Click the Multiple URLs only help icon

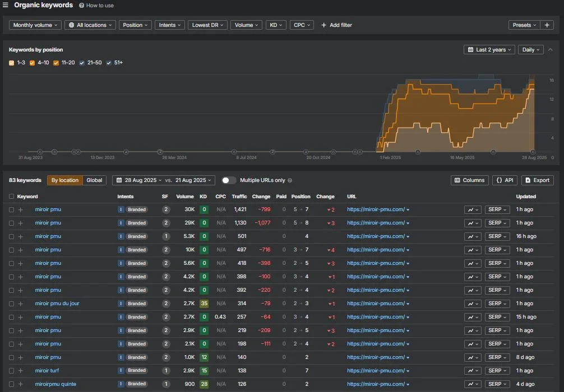click(290, 180)
